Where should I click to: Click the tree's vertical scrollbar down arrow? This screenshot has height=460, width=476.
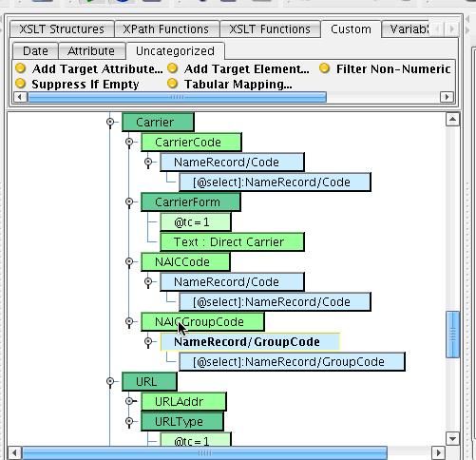click(x=452, y=439)
